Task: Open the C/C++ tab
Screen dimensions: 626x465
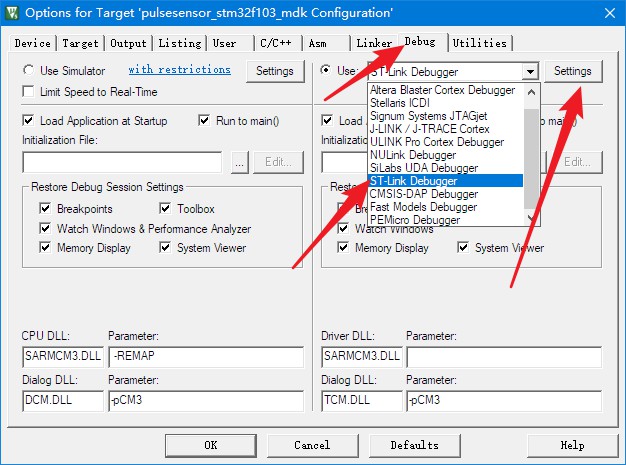Action: click(x=276, y=43)
